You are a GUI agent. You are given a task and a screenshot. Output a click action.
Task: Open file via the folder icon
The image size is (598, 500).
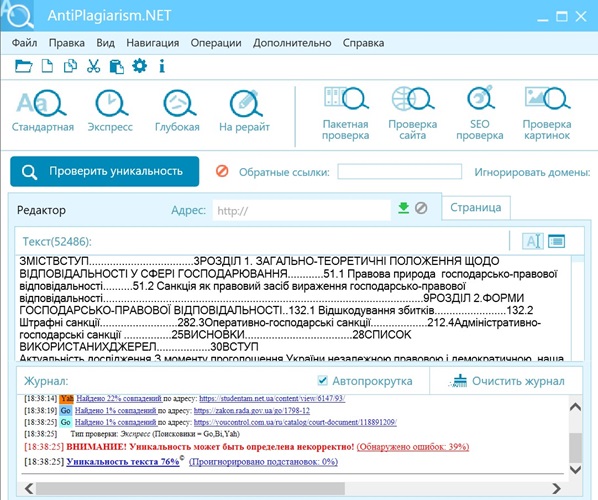point(24,66)
